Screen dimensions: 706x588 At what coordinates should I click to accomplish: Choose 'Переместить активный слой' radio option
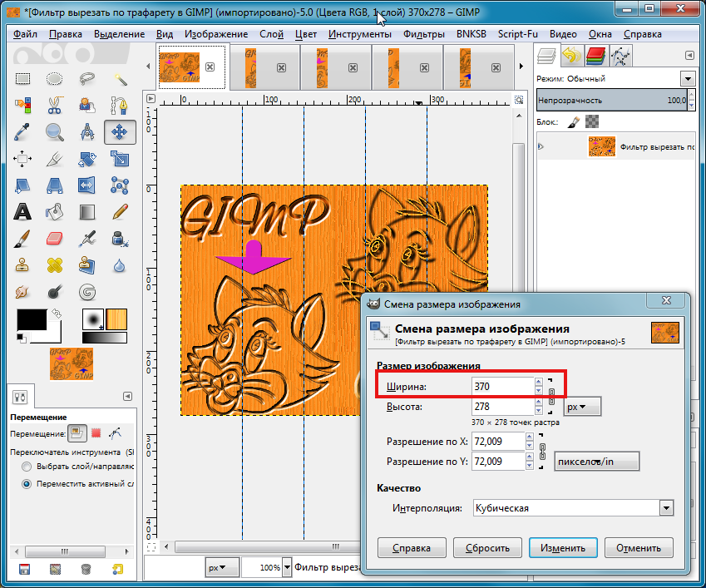tap(27, 484)
